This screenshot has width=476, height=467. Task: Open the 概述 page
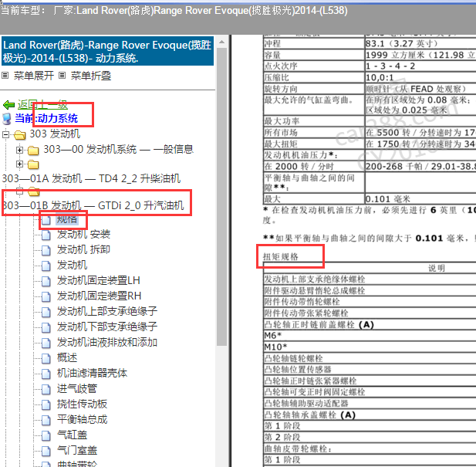[67, 357]
